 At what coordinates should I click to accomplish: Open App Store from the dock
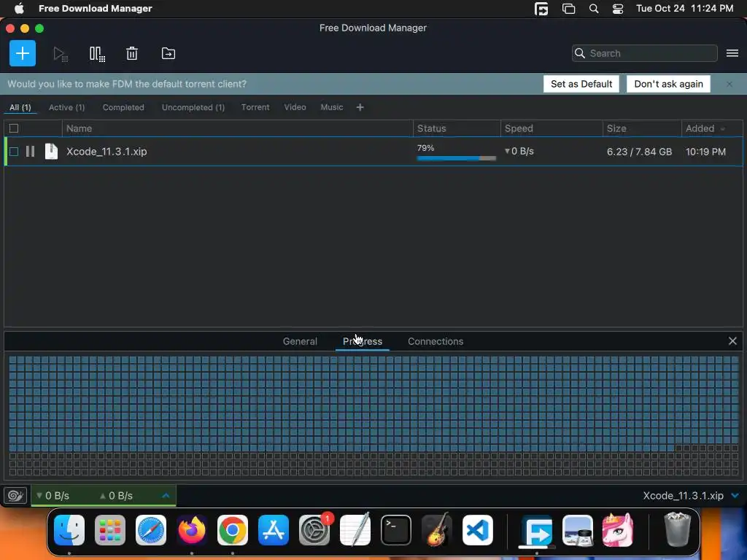274,530
